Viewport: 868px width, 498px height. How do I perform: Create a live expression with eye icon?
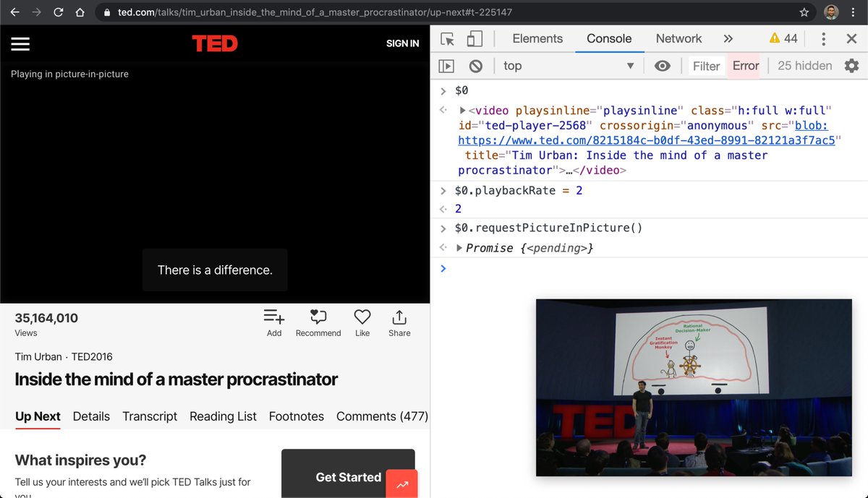[662, 66]
